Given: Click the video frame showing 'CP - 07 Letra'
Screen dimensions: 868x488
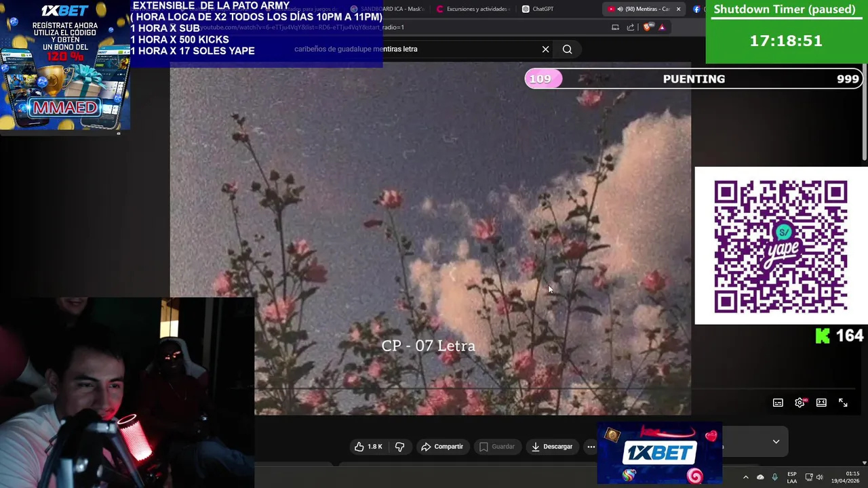Looking at the screenshot, I should click(430, 237).
